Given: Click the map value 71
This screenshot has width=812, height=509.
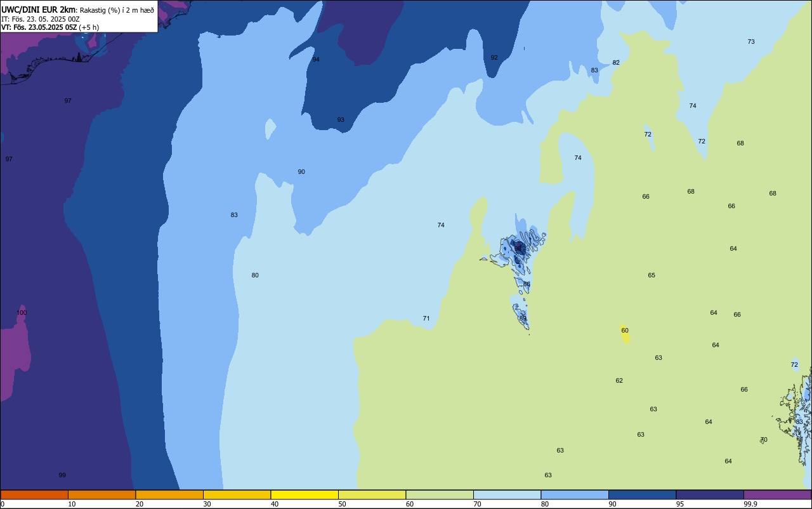Looking at the screenshot, I should 426,319.
